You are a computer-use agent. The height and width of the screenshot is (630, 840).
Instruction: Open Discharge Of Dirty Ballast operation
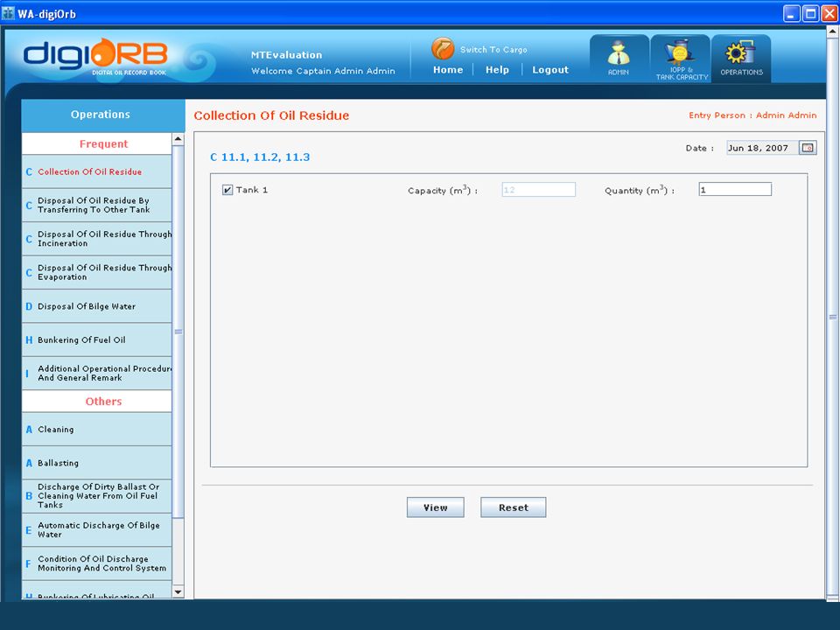coord(97,496)
